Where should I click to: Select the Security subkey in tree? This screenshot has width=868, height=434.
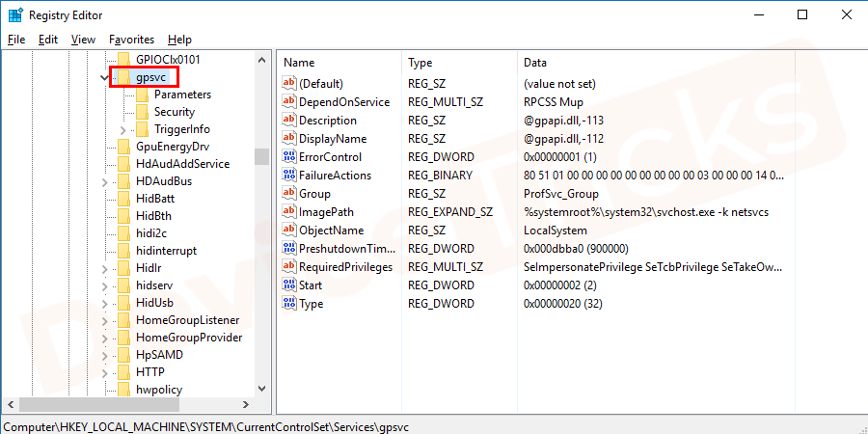point(174,112)
